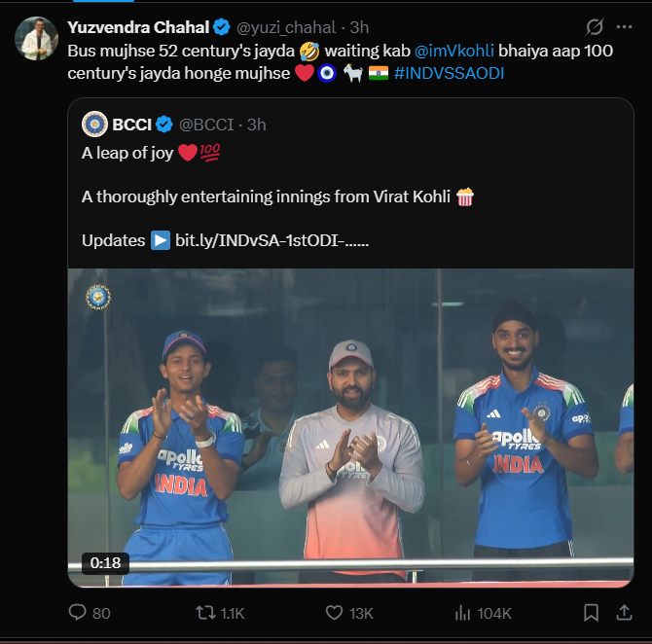
Task: Click BCCI's blue verified badge
Action: 165,124
